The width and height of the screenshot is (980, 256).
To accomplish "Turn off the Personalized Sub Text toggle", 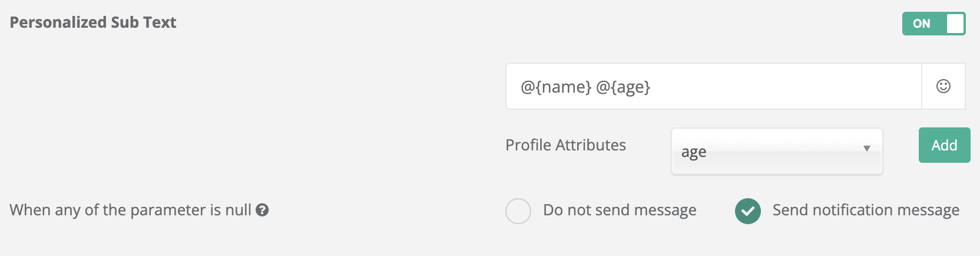I will tap(933, 24).
